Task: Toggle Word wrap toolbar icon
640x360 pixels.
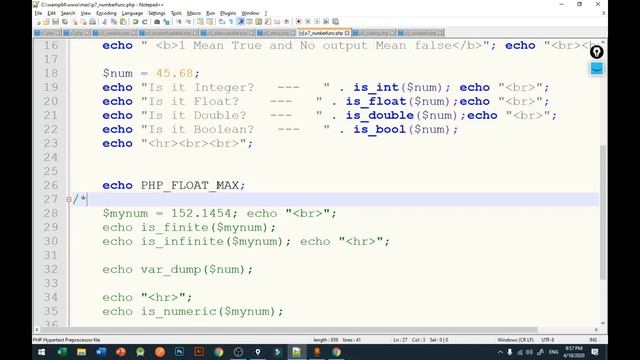Action: (222, 21)
